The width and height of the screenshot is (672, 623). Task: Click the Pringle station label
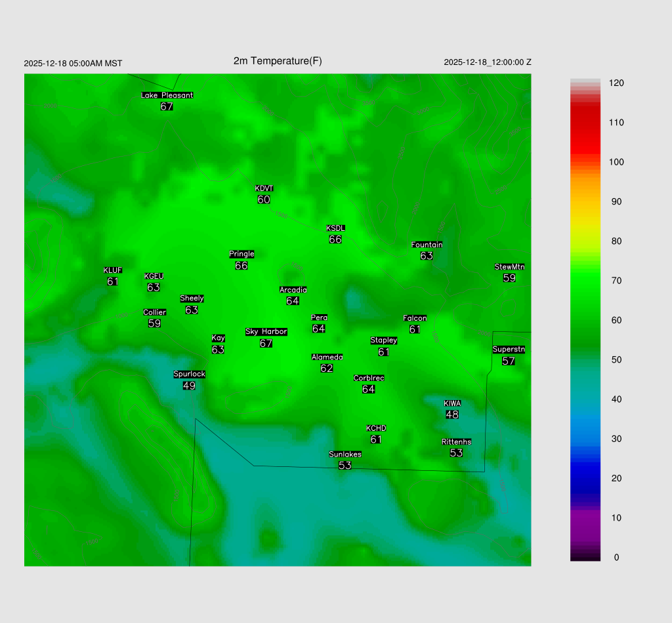coord(241,254)
